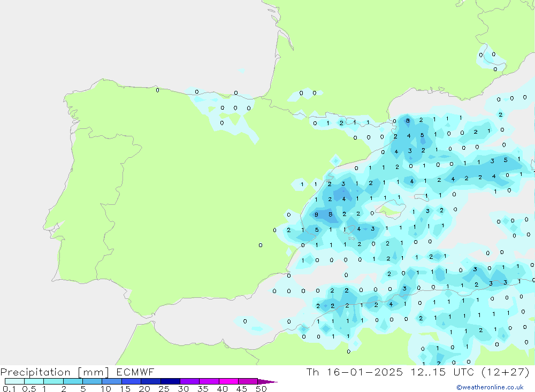The width and height of the screenshot is (535, 392).
Task: Pick the legend swatch between 10 and 15
Action: 111,381
